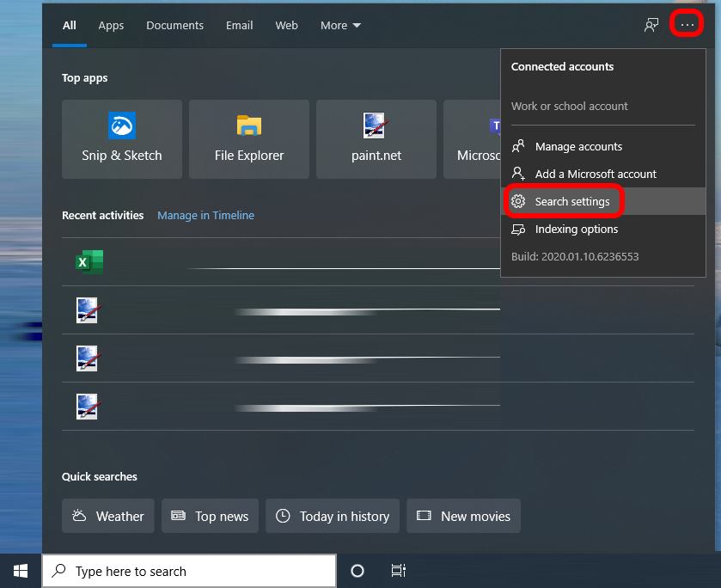This screenshot has width=721, height=588.
Task: Search Today in history
Action: 333,516
